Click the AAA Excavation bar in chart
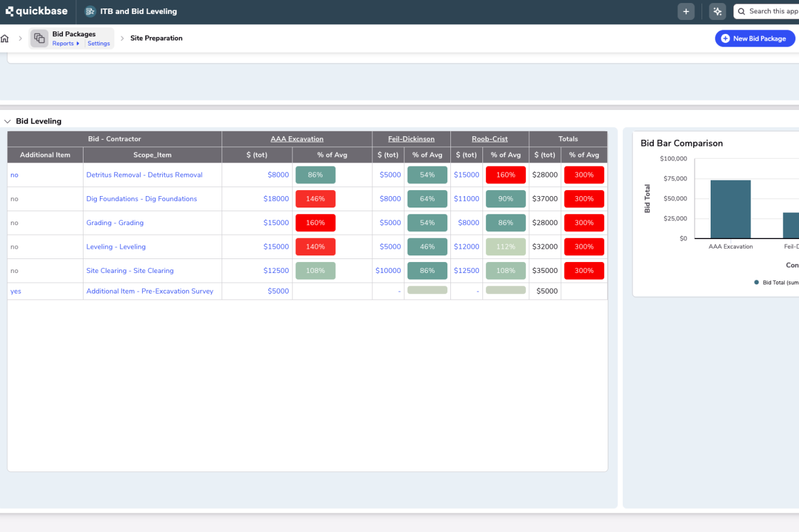Screen dimensions: 799x532 [730, 209]
